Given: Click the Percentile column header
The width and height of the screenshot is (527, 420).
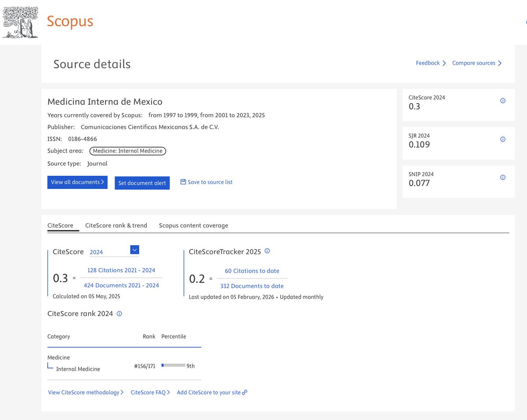Looking at the screenshot, I should [173, 337].
